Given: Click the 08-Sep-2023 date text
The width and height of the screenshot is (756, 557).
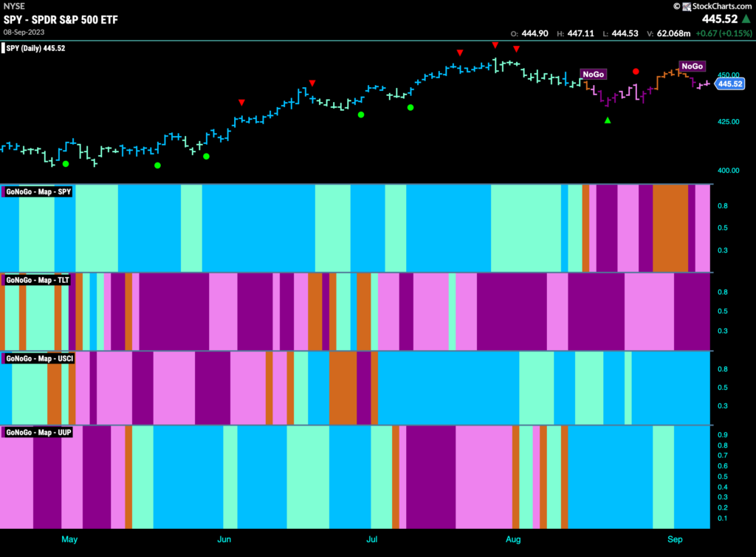Looking at the screenshot, I should (24, 33).
